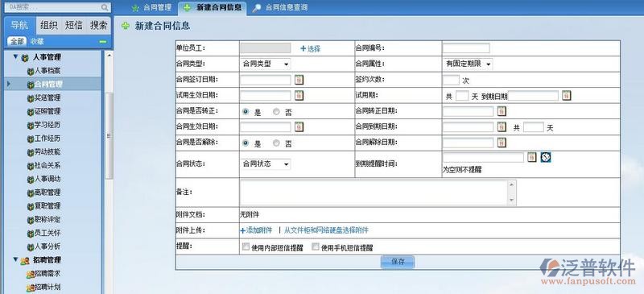Image resolution: width=644 pixels, height=294 pixels.
Task: Click the search magnifier icon in OA搜索
Action: [x=105, y=7]
